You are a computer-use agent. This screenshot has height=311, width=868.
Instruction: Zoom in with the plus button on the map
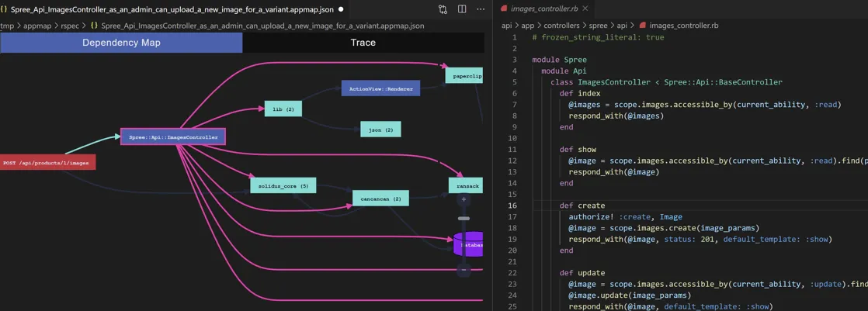point(464,199)
